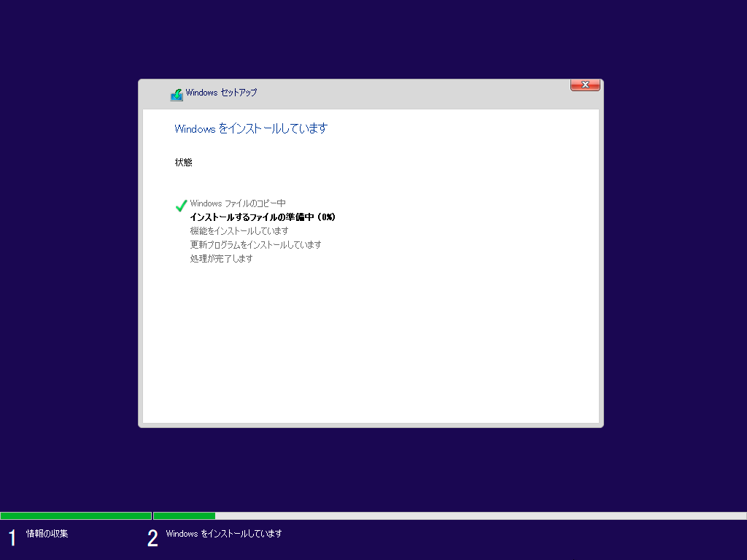747x560 pixels.
Task: Click the Windows セットアップ title text
Action: pos(221,93)
